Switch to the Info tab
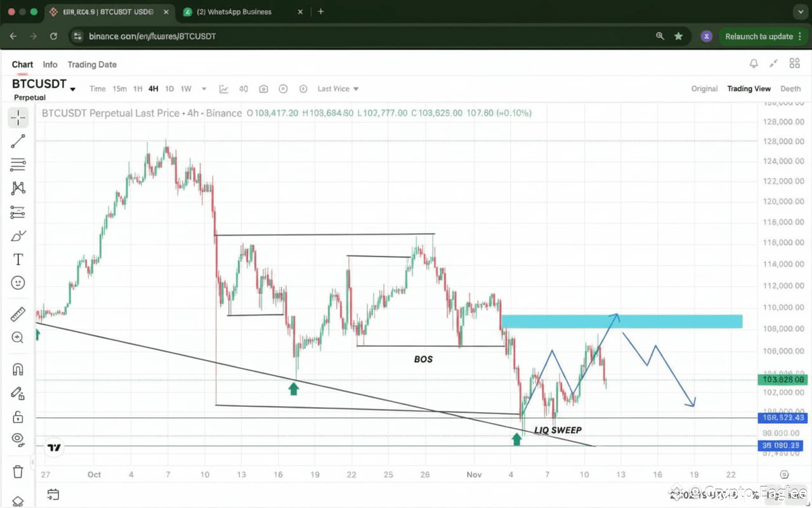Screen dimensions: 812x508 (x=50, y=64)
